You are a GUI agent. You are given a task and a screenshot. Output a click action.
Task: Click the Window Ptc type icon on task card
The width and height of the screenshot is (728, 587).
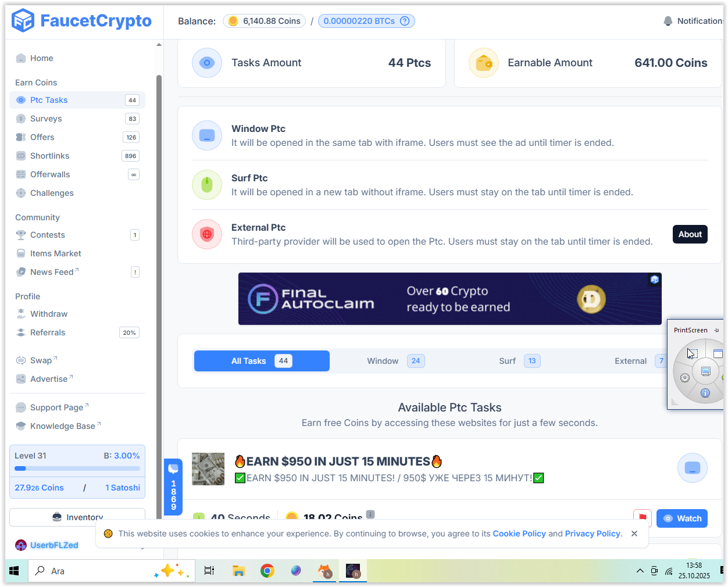click(x=693, y=468)
